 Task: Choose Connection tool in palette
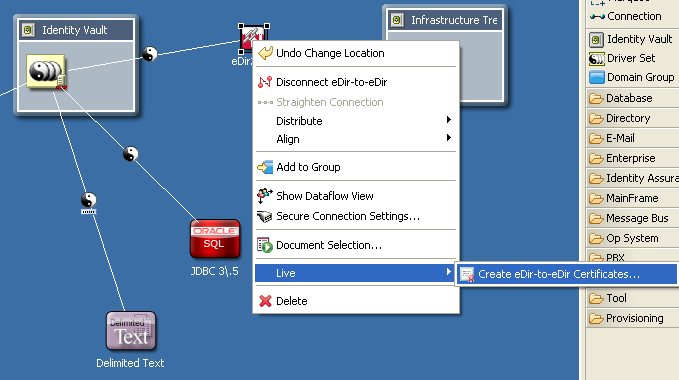625,16
